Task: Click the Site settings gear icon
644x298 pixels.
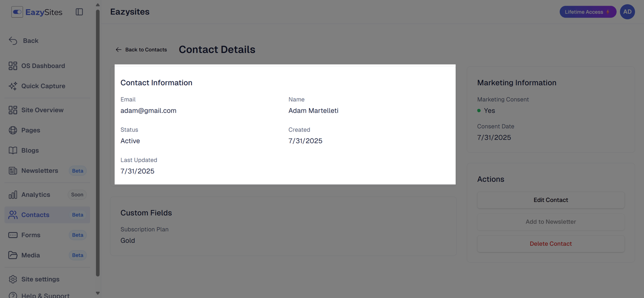Action: click(x=13, y=279)
